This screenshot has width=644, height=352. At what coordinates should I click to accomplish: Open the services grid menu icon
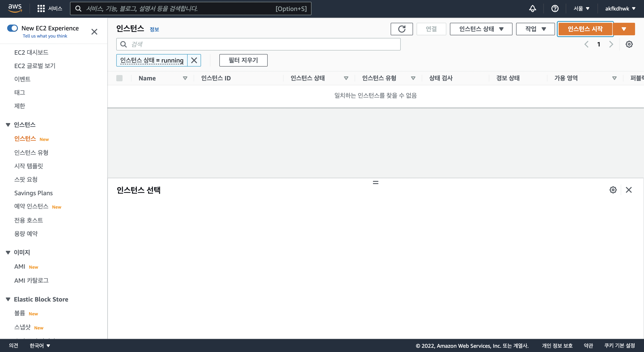(x=41, y=8)
